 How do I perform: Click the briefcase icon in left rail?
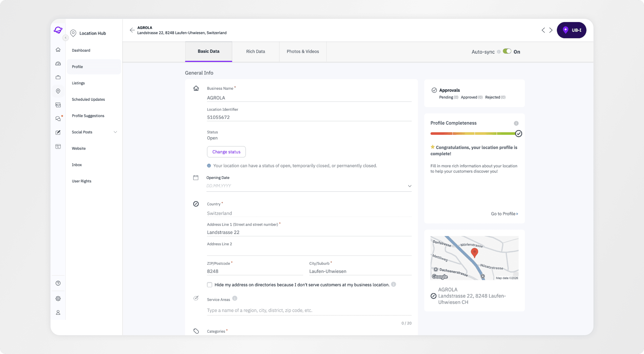[x=58, y=77]
